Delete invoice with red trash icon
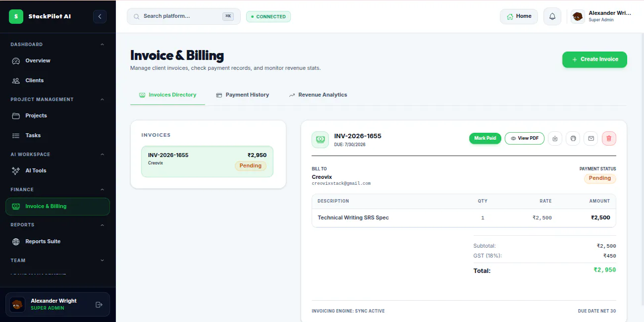Viewport: 644px width, 322px height. coord(609,138)
